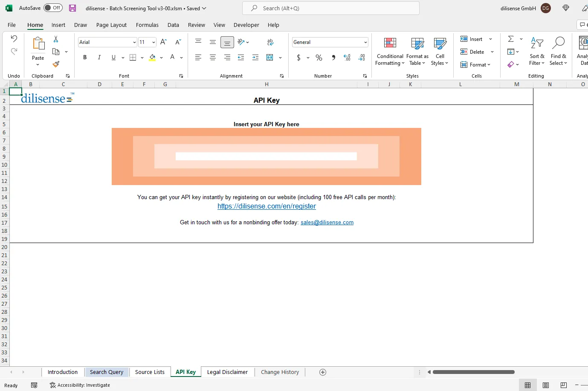Screen dimensions: 588x391
Task: Open the Developer ribbon tab
Action: coord(246,25)
